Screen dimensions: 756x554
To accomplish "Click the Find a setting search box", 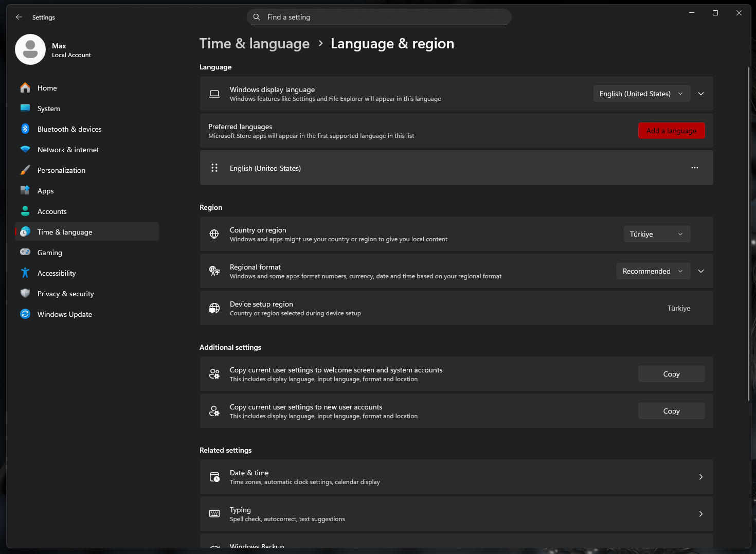I will pyautogui.click(x=379, y=17).
